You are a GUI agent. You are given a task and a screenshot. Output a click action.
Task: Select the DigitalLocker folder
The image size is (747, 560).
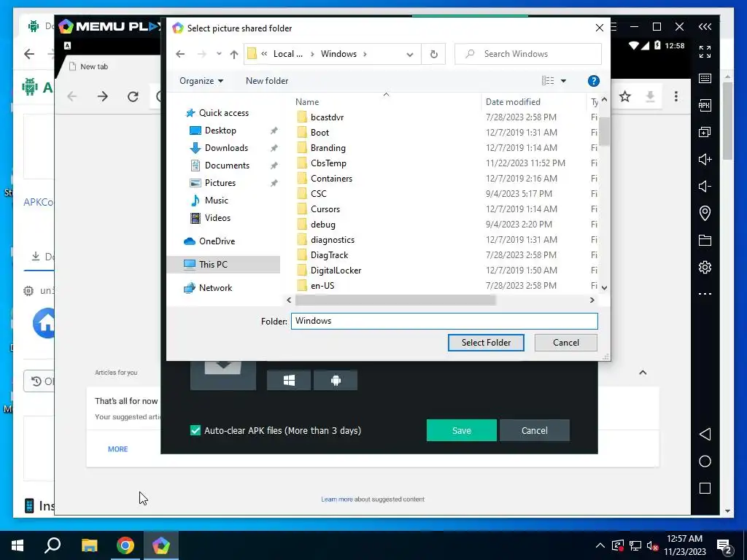pos(336,271)
